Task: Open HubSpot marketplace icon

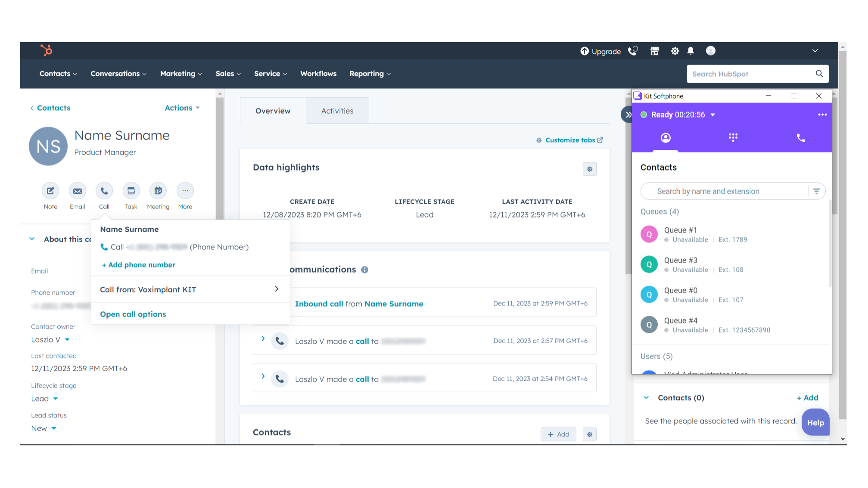Action: click(654, 51)
